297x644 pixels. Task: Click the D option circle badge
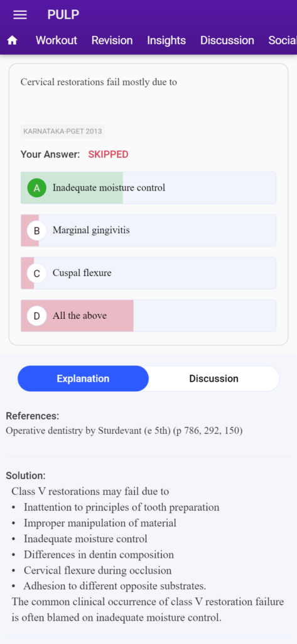(37, 316)
